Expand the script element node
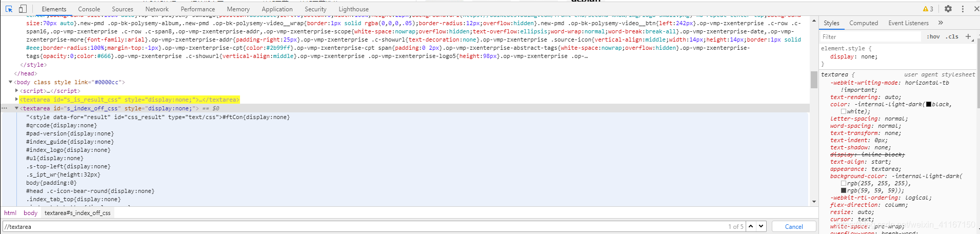The image size is (980, 234). [x=17, y=90]
